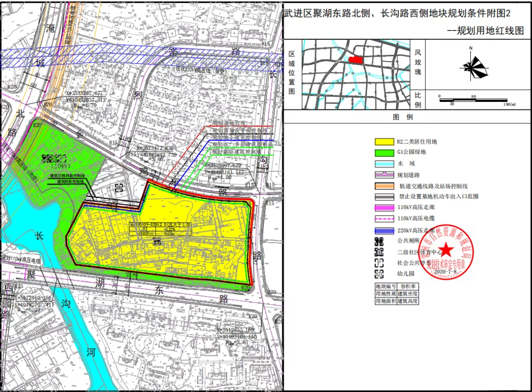Click the 110kV高压走廊 magenta hatched swatch

[384, 207]
